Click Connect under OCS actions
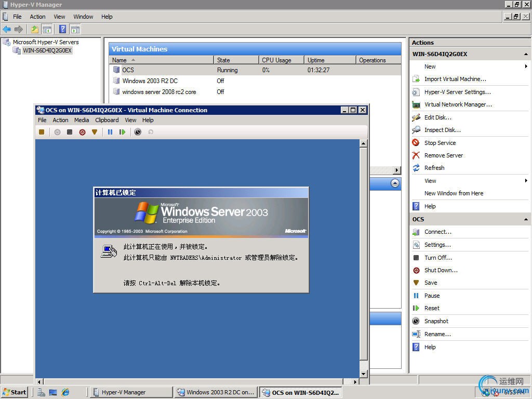 437,232
